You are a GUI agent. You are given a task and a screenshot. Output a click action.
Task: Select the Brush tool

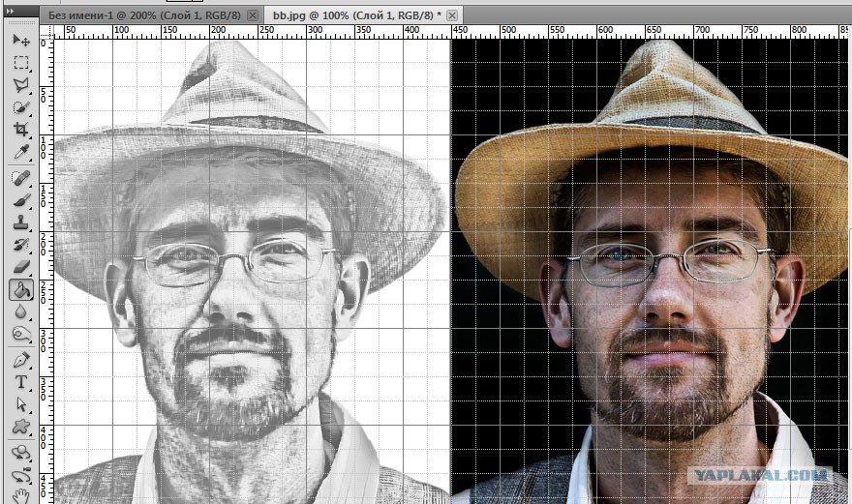[x=21, y=200]
